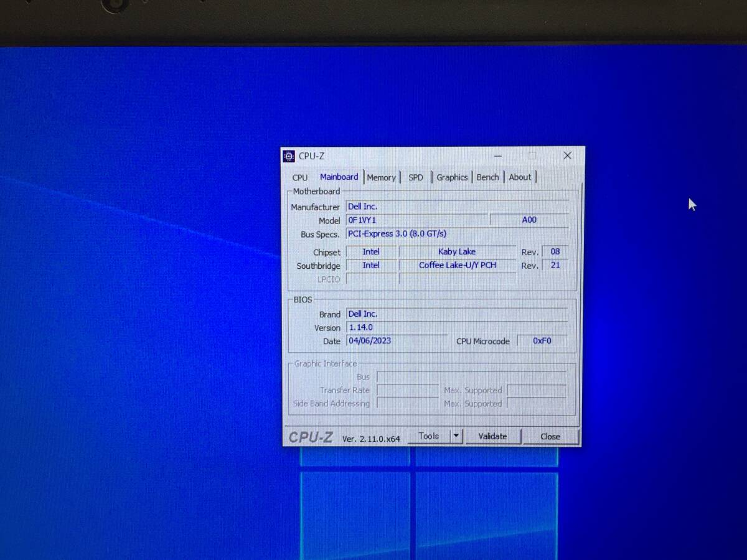Click the CPU-Z logo in the footer

coord(311,437)
